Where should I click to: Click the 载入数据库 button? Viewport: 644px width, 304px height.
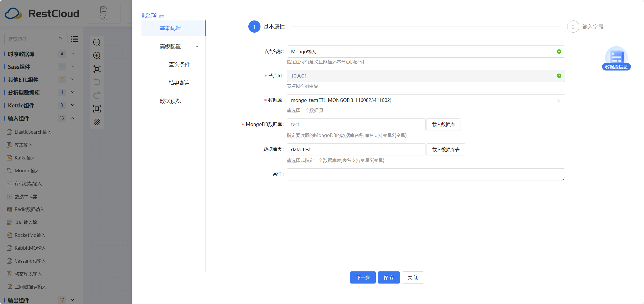443,124
